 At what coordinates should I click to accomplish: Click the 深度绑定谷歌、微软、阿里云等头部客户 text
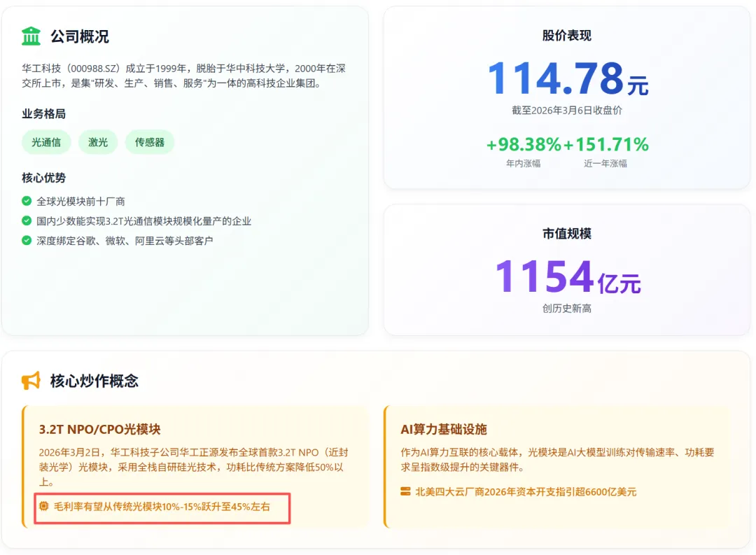(x=125, y=241)
